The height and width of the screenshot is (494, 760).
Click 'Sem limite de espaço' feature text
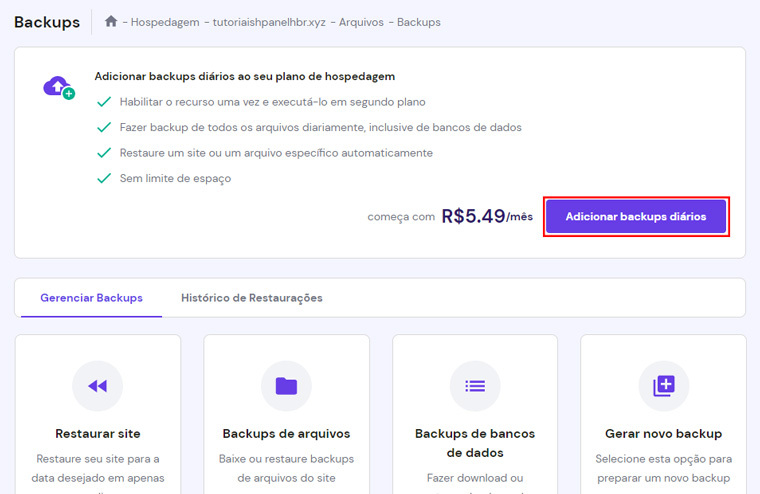pos(175,178)
